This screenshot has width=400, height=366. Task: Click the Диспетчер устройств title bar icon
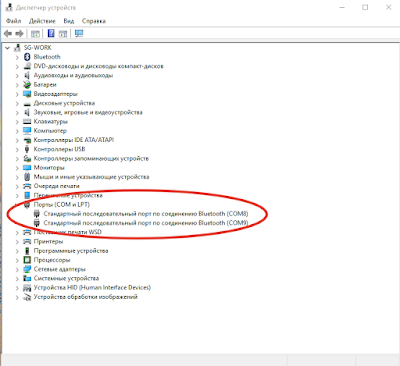point(9,7)
